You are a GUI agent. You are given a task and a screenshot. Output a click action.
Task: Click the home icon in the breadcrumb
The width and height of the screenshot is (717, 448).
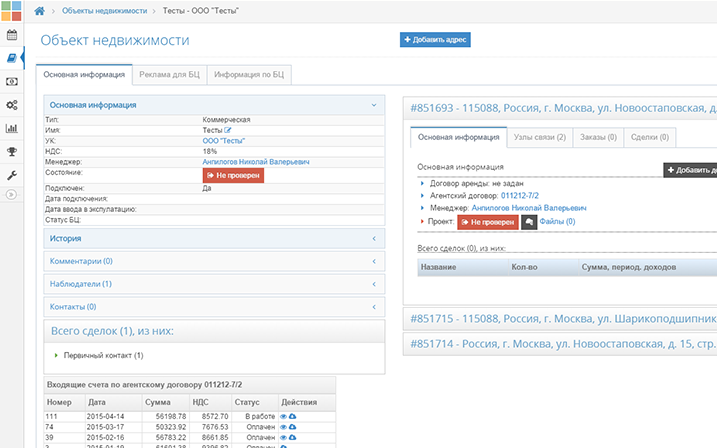[39, 10]
